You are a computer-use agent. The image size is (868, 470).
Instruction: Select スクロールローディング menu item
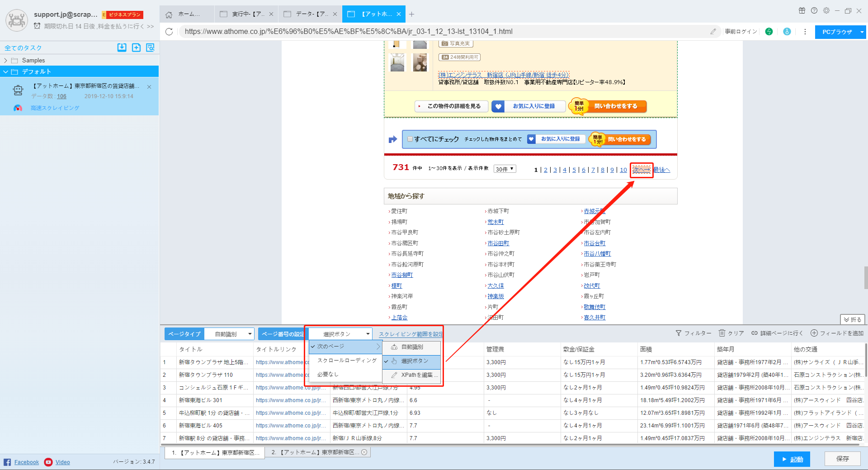coord(345,361)
